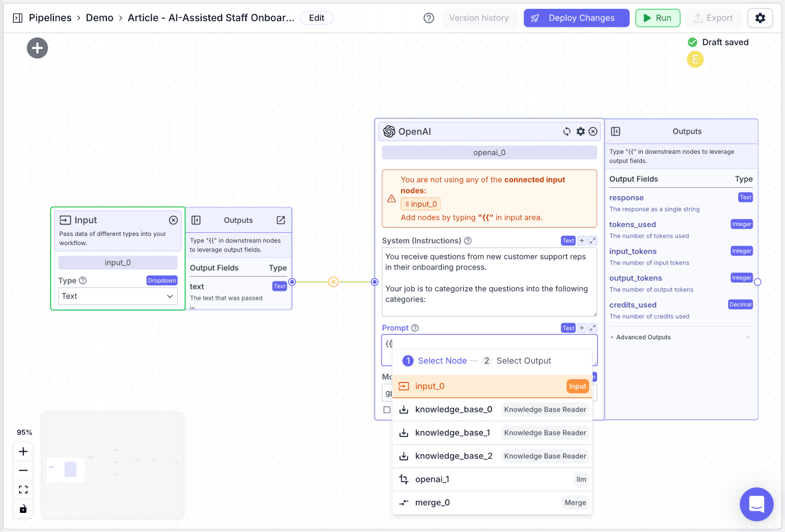Click the input_tokens output field
785x532 pixels.
[x=633, y=252]
